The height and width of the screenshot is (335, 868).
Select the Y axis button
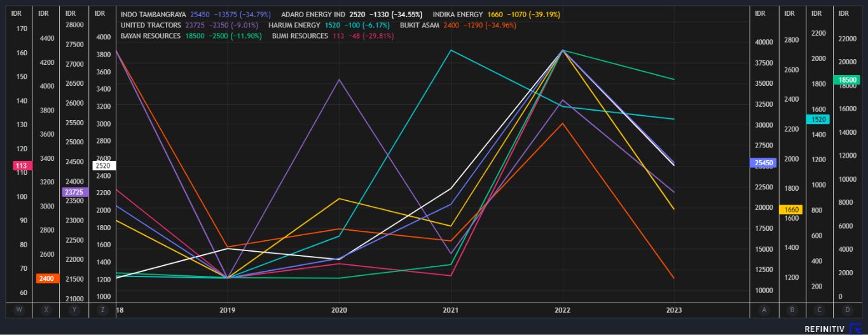(75, 310)
